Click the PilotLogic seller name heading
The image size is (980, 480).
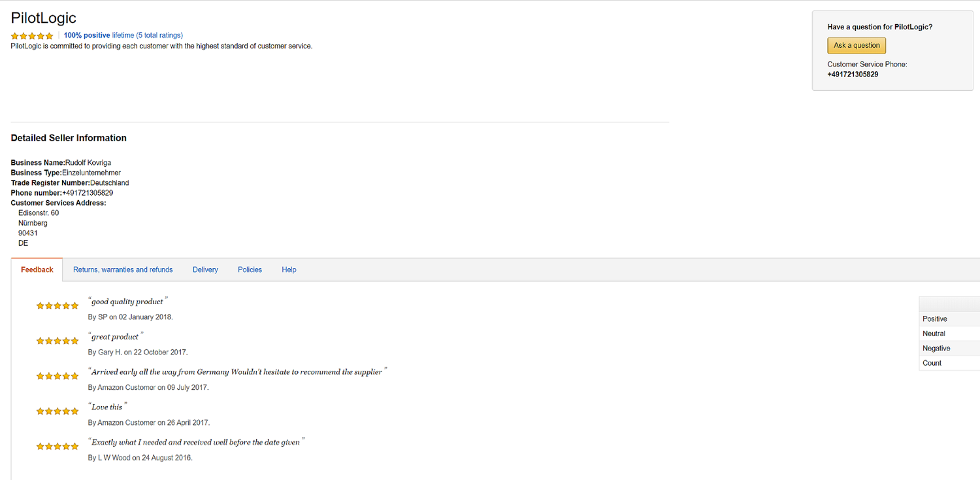(44, 18)
